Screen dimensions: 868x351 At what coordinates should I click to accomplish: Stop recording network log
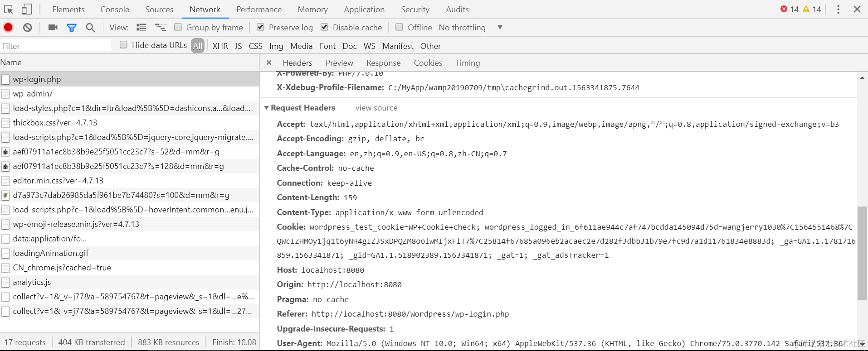point(8,28)
